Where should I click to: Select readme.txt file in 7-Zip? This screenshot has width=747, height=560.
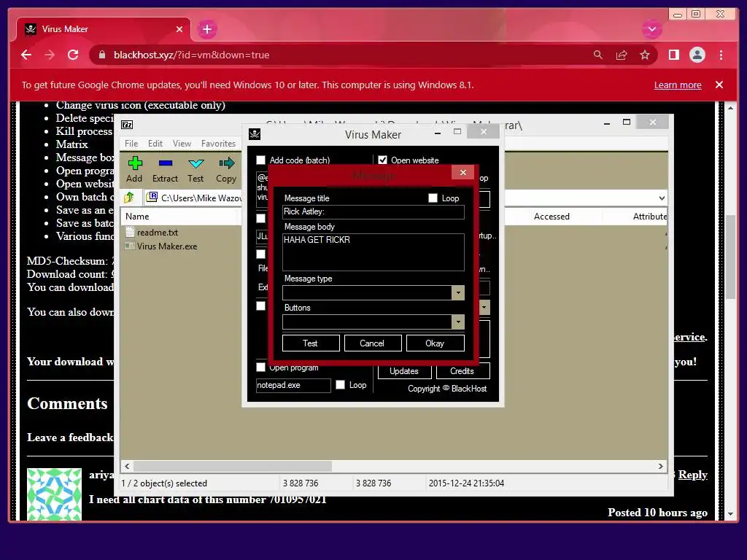point(158,233)
